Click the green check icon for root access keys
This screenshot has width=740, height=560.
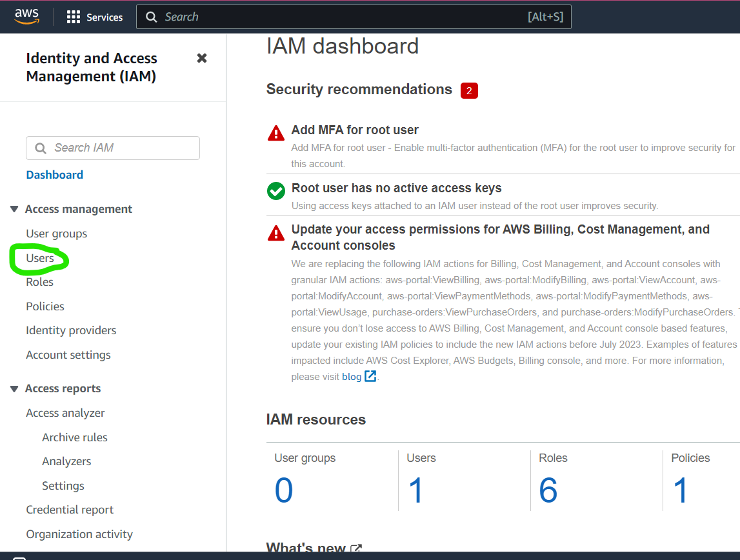click(x=276, y=191)
